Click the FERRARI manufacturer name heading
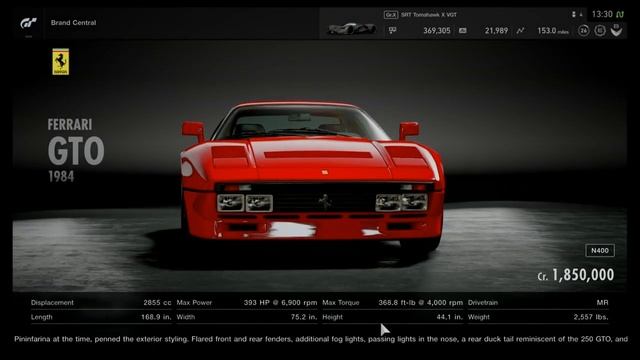The height and width of the screenshot is (360, 640). pos(70,124)
